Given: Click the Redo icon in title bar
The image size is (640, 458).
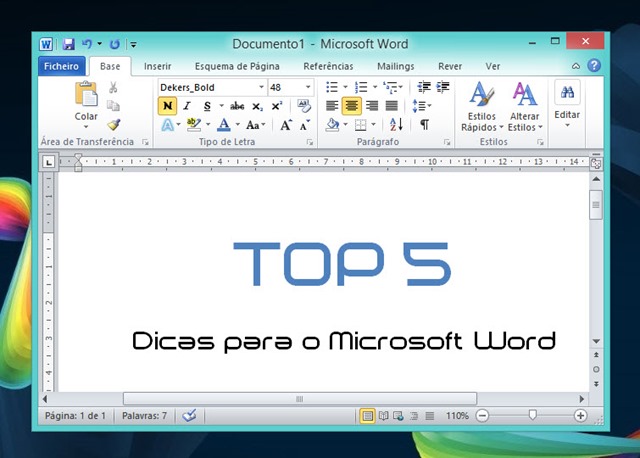Looking at the screenshot, I should pyautogui.click(x=115, y=44).
